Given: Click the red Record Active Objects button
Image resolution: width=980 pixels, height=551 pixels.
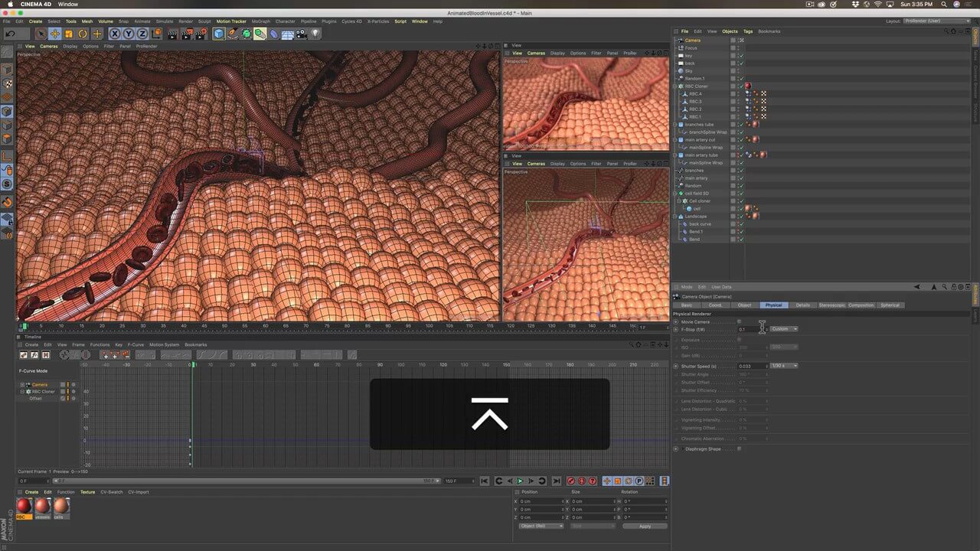Looking at the screenshot, I should (x=570, y=481).
